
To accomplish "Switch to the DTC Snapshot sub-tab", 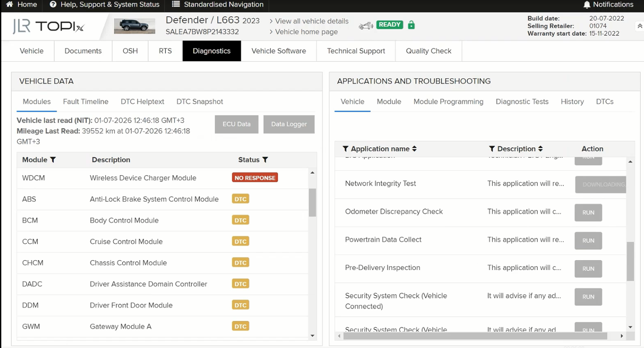I will 200,102.
